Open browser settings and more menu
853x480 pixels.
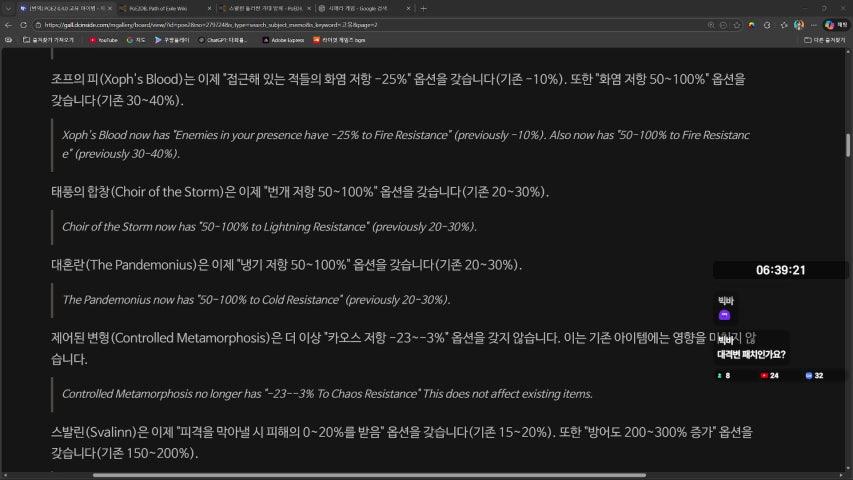812,24
